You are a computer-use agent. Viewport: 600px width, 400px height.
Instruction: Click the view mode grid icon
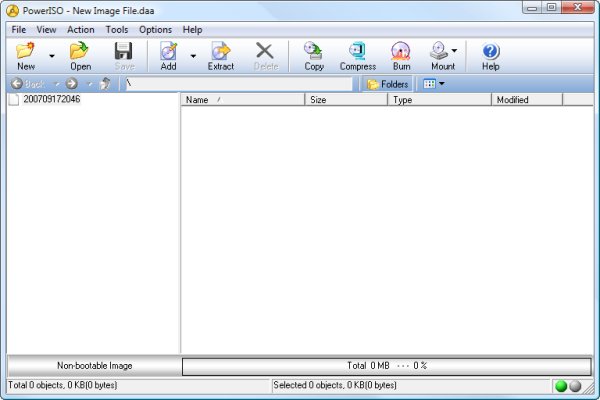[429, 84]
